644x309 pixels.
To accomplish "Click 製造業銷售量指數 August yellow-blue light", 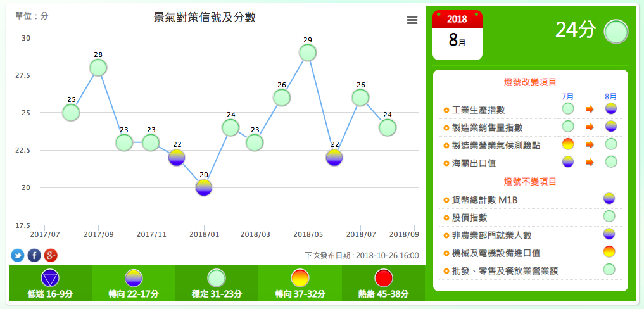I will pos(610,126).
